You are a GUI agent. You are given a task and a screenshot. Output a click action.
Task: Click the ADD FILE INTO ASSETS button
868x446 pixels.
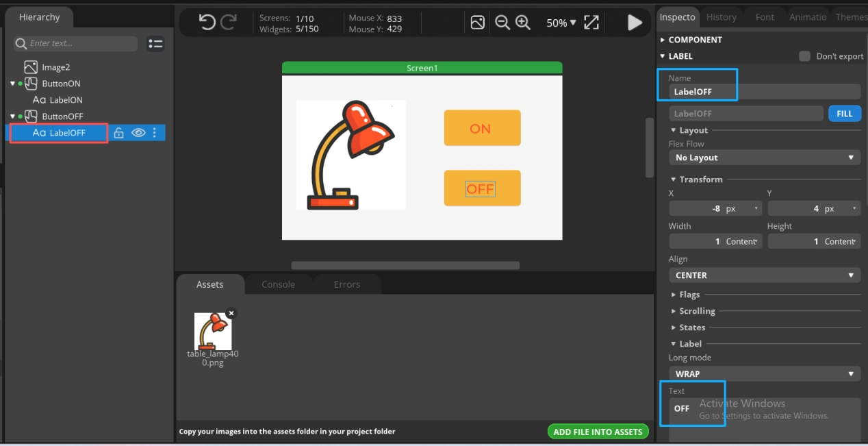coord(598,432)
